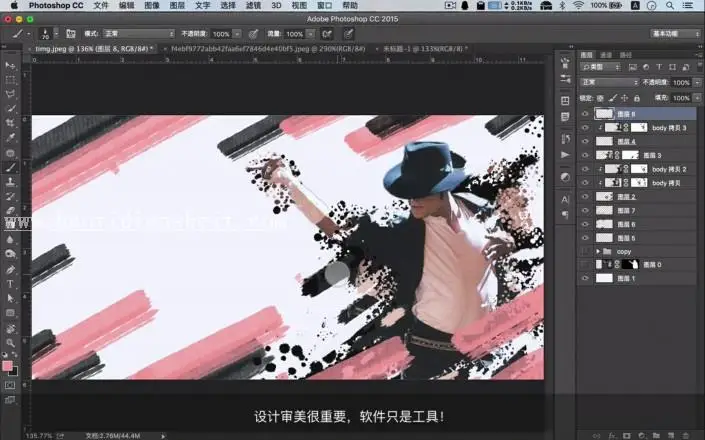Open the layer filter kind dropdown
The image size is (705, 440).
(x=600, y=67)
